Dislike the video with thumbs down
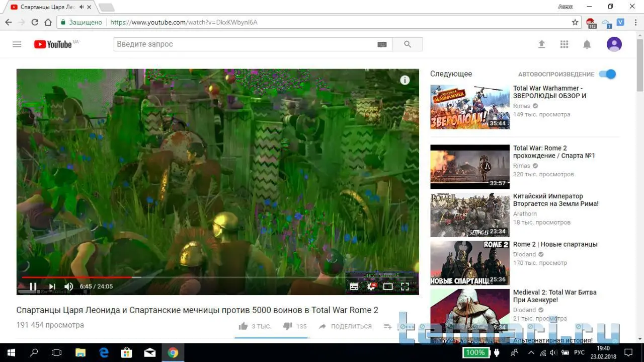The width and height of the screenshot is (644, 362). (x=288, y=326)
